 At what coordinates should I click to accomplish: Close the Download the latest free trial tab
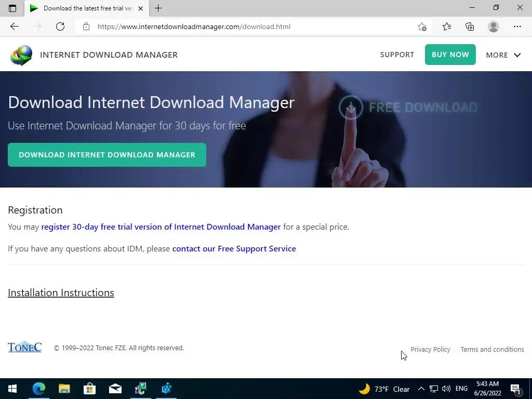(140, 8)
